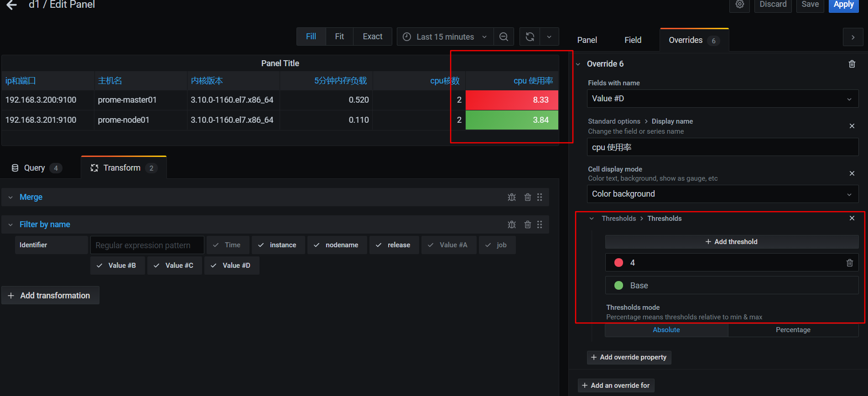Collapse the Override 6 section
Image resolution: width=868 pixels, height=396 pixels.
point(578,64)
